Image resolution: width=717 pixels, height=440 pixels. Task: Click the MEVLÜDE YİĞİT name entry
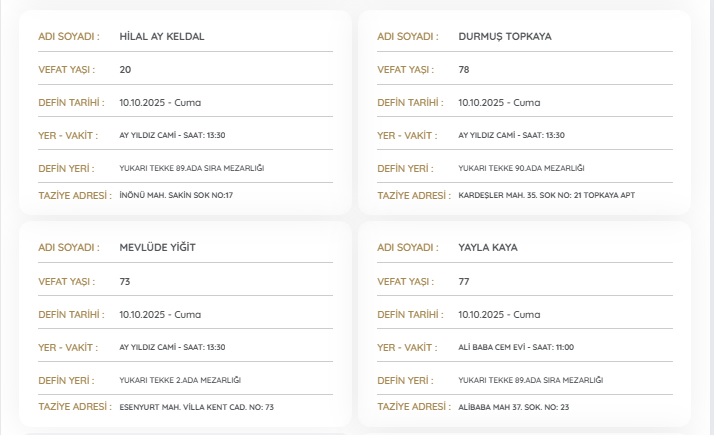pyautogui.click(x=157, y=247)
